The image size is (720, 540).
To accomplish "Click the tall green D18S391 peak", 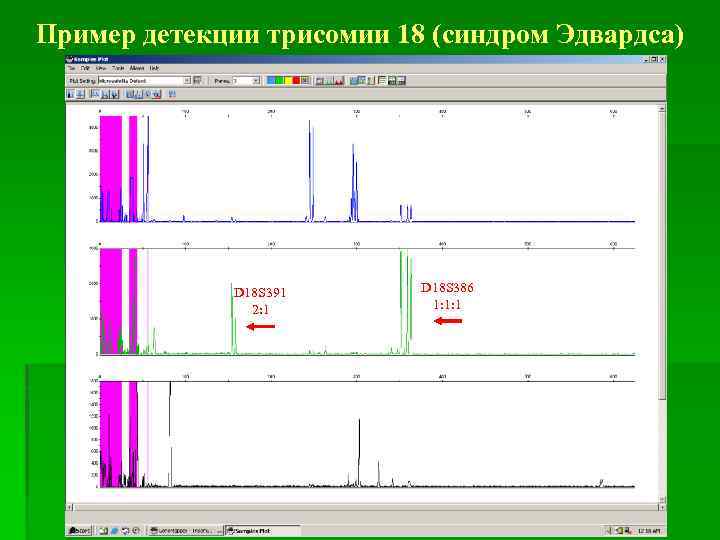I will (x=232, y=318).
